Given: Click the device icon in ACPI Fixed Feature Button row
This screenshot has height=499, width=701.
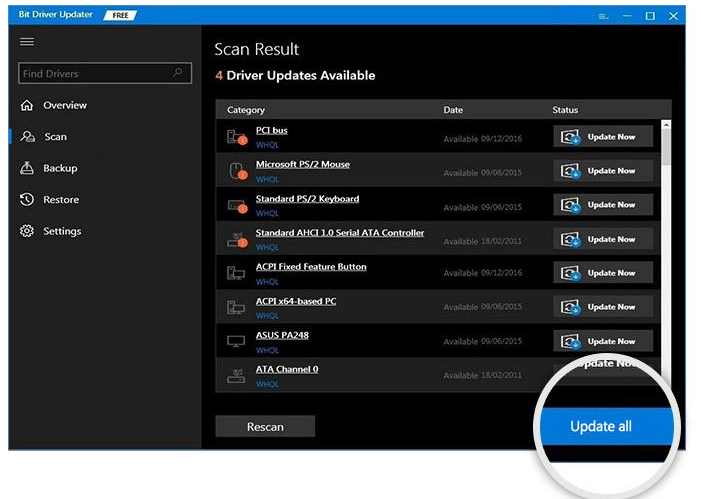Looking at the screenshot, I should pyautogui.click(x=236, y=273).
